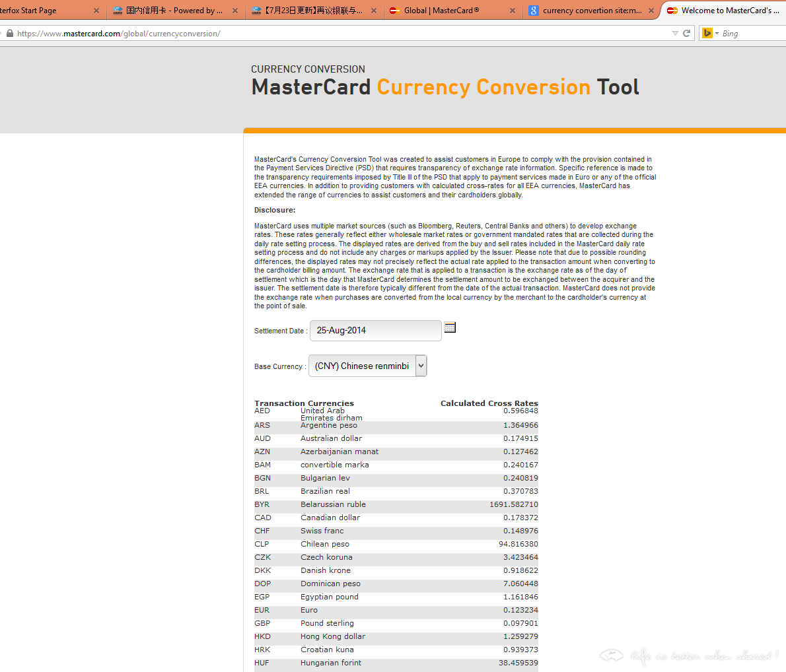Select the Welcome to MasterCard's tab
Screen dimensions: 786x672
[725, 11]
